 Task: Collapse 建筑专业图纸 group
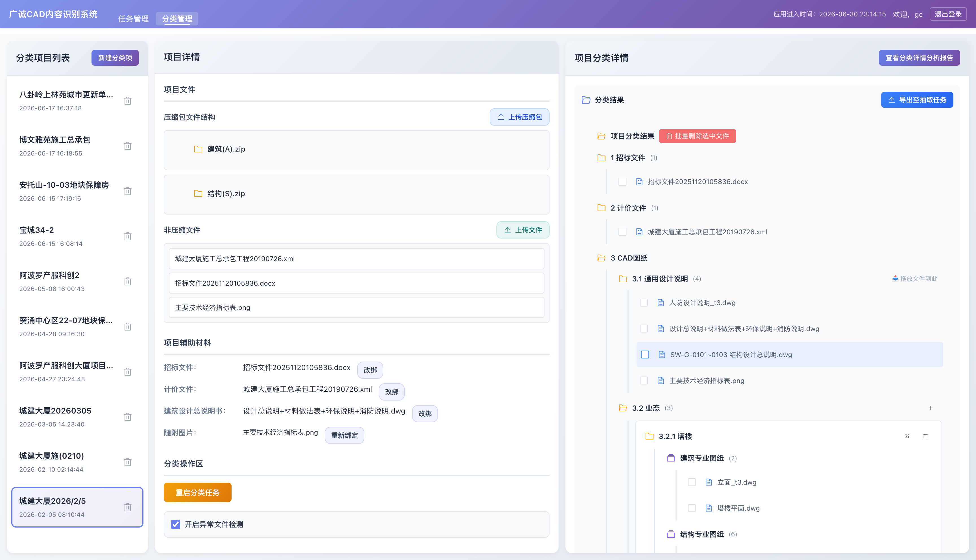(671, 458)
